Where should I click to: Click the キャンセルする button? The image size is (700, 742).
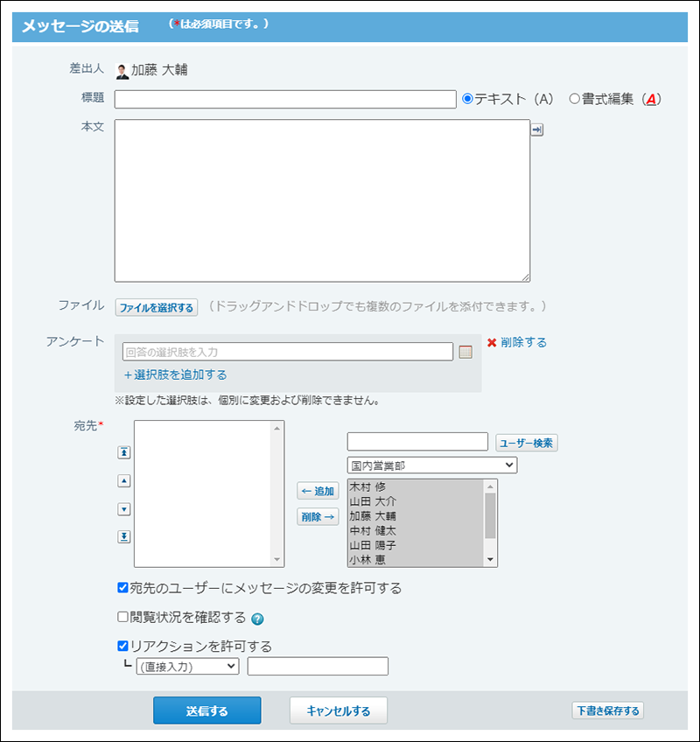coord(339,710)
